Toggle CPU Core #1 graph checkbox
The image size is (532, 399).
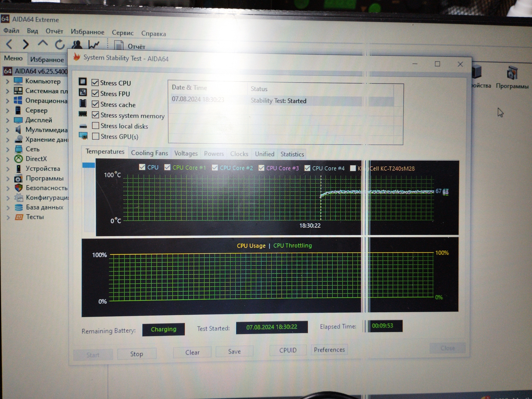click(x=167, y=167)
